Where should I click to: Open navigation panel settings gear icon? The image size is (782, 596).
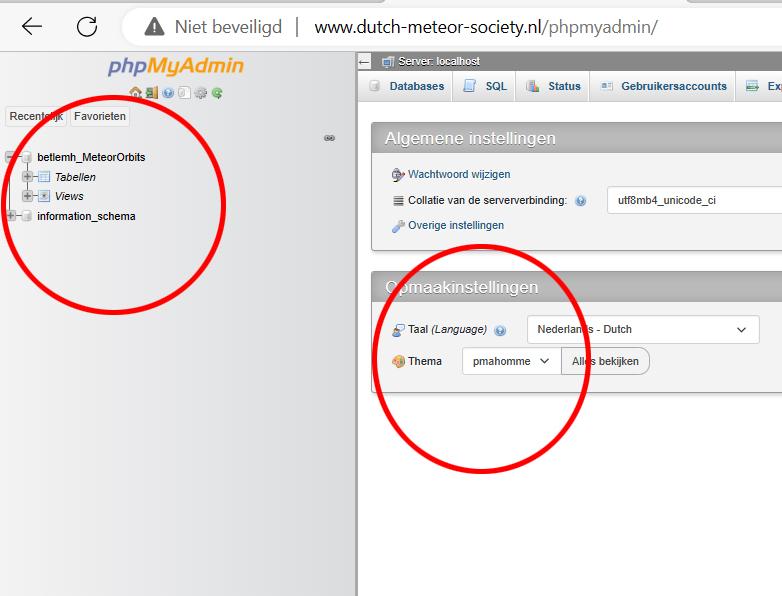pyautogui.click(x=200, y=92)
